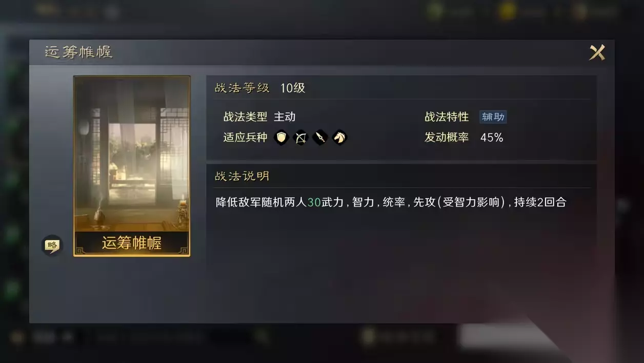Click the 战法特性 label
644x363 pixels.
click(x=447, y=117)
